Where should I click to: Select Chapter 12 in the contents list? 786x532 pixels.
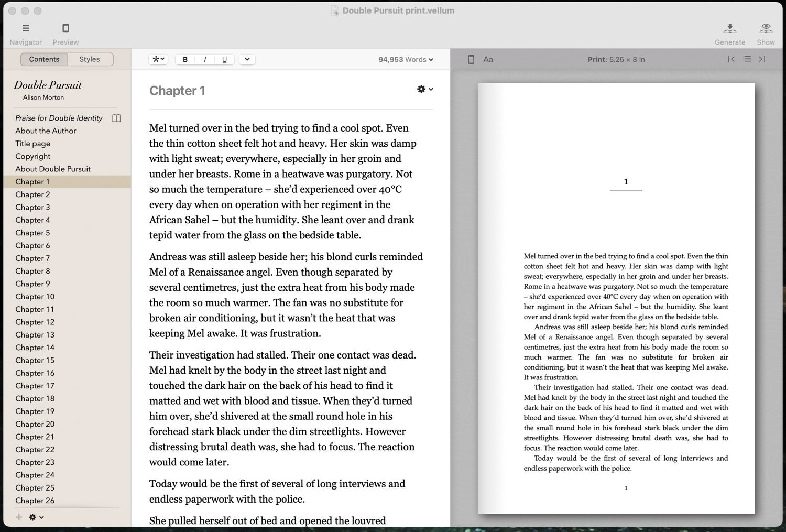(35, 322)
